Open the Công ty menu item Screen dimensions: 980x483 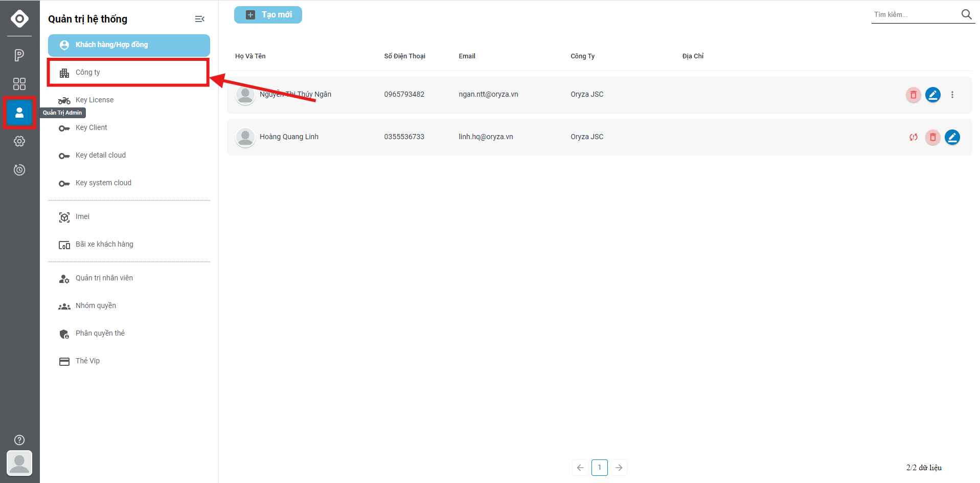(x=129, y=73)
